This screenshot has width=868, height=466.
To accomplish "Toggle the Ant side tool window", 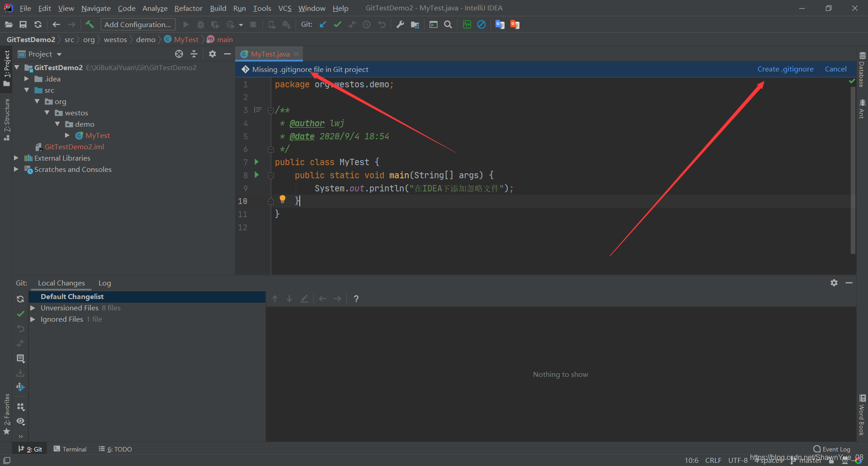I will point(862,109).
